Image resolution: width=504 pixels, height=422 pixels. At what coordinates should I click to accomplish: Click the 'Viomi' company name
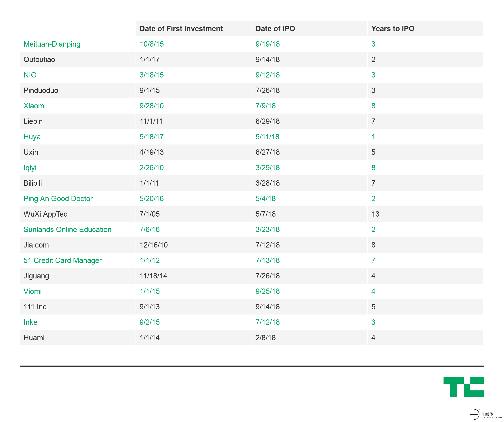coord(33,291)
